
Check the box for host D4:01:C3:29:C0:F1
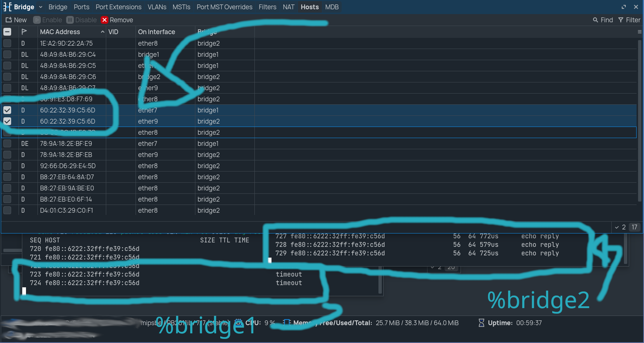[7, 210]
